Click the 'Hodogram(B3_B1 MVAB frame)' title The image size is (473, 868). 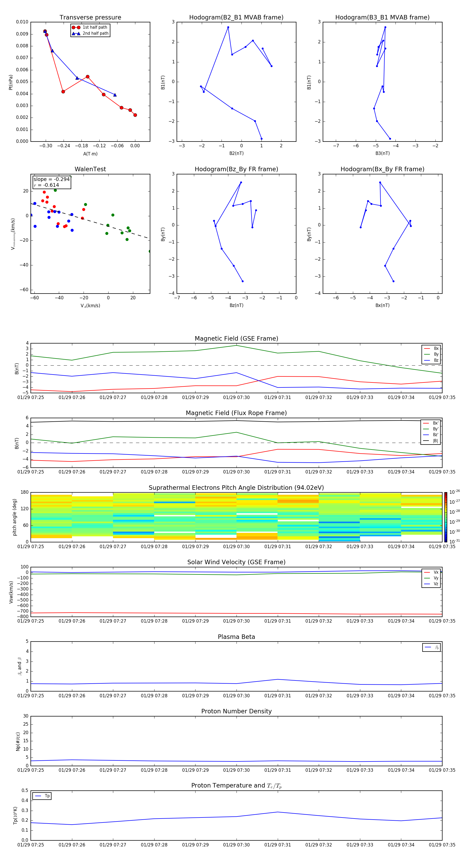pos(382,18)
